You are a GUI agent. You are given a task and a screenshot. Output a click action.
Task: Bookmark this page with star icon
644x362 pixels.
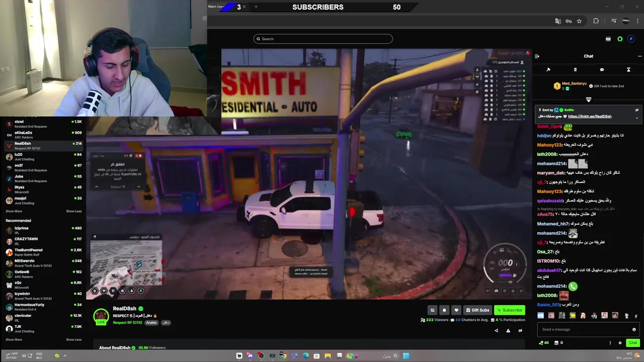[x=579, y=21]
